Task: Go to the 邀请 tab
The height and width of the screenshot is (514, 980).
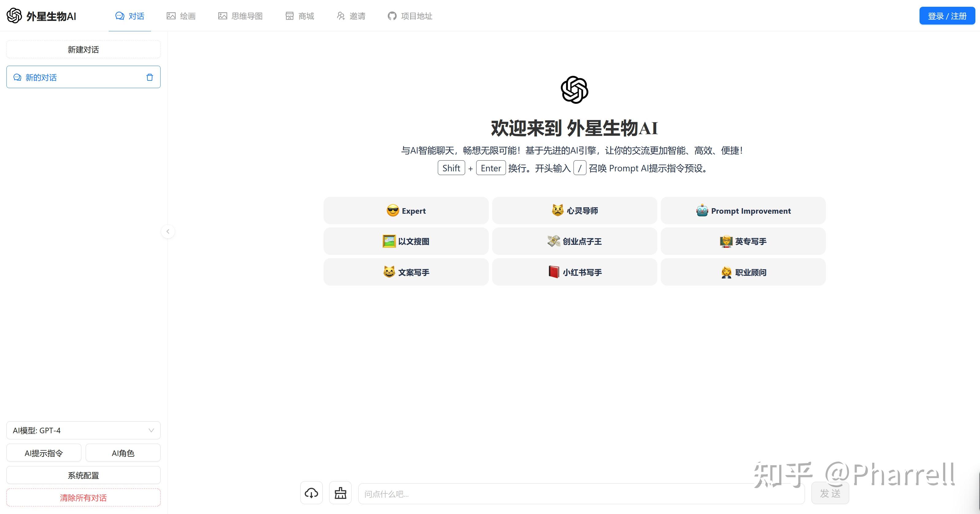Action: coord(351,16)
